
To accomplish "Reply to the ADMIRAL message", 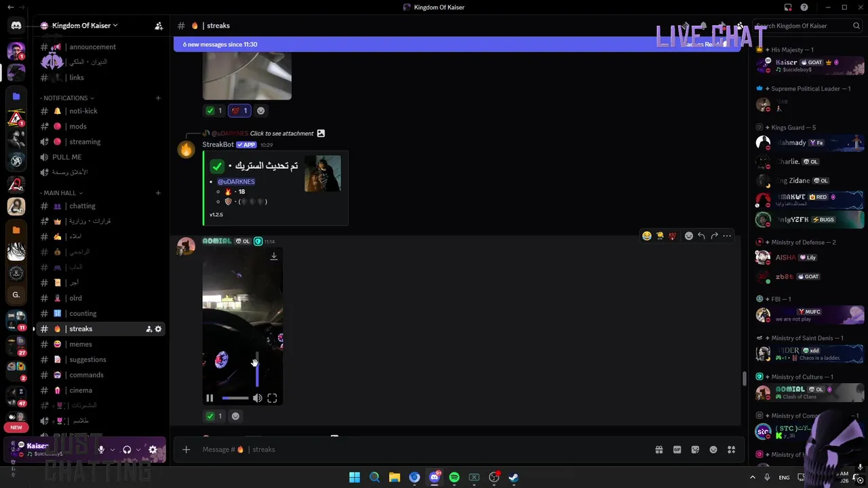I will [701, 236].
